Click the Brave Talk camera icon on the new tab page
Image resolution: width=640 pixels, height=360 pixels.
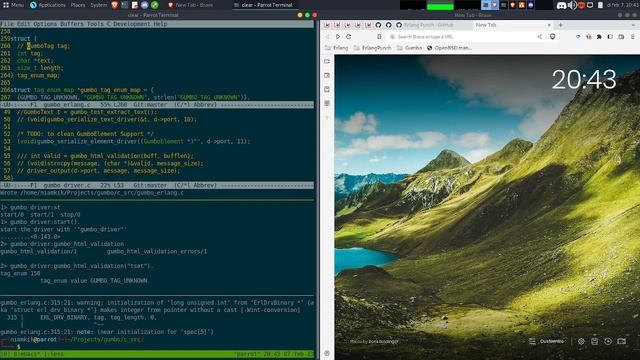click(621, 341)
